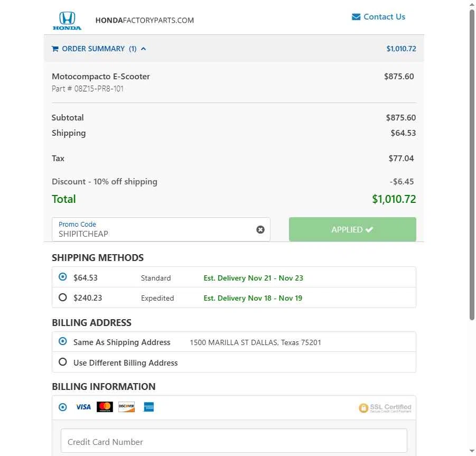Image resolution: width=476 pixels, height=456 pixels.
Task: Click the Discount - 10% off shipping line
Action: 105,182
